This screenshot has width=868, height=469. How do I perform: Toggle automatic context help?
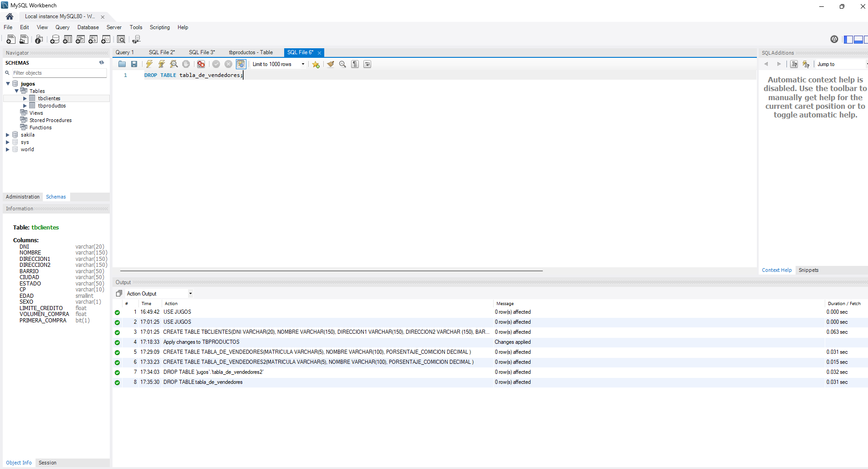[806, 64]
